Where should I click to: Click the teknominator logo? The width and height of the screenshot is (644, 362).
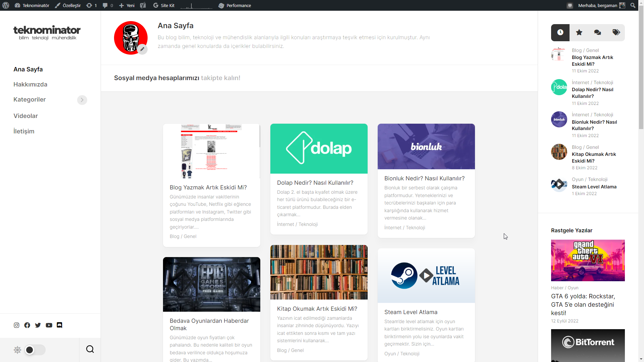pos(47,33)
